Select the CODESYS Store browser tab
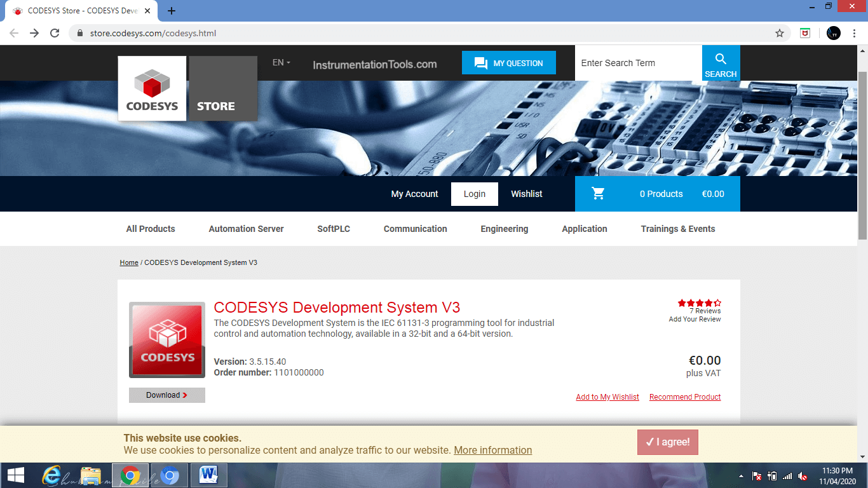Screen dimensions: 868x488 click(x=83, y=11)
